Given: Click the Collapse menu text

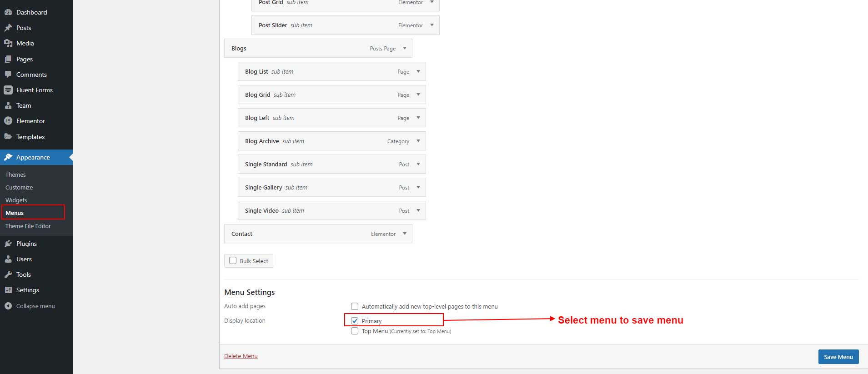Looking at the screenshot, I should pyautogui.click(x=35, y=306).
